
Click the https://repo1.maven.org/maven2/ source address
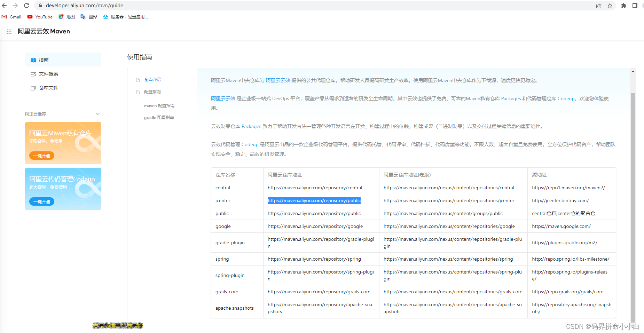(568, 188)
